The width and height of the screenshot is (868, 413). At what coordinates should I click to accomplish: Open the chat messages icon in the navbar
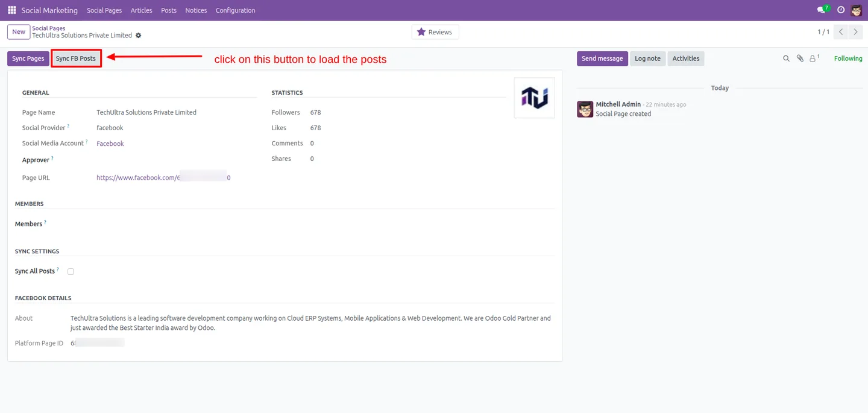click(x=822, y=10)
